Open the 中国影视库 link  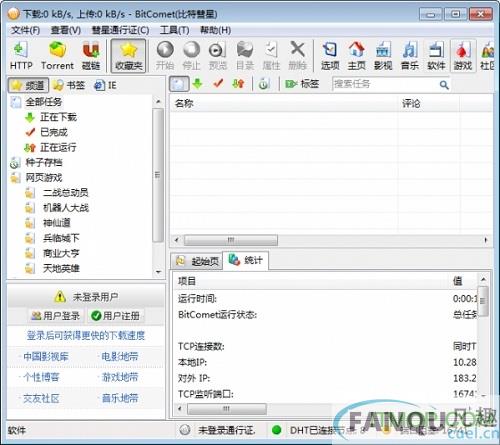(46, 357)
